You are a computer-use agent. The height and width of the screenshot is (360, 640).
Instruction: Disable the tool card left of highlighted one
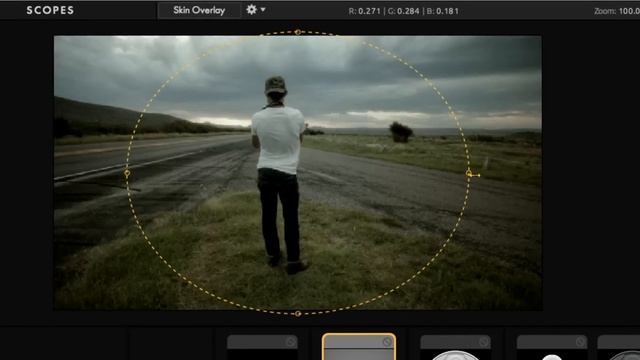291,342
